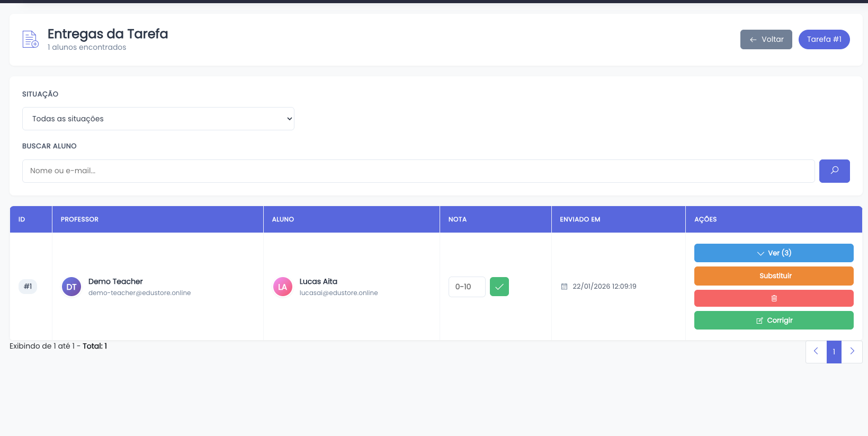
Task: Open Corrigir to grade the submission
Action: click(x=773, y=321)
